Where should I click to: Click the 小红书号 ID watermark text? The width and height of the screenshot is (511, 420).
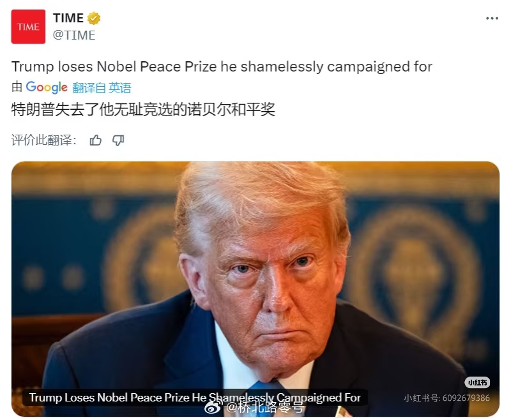click(446, 398)
